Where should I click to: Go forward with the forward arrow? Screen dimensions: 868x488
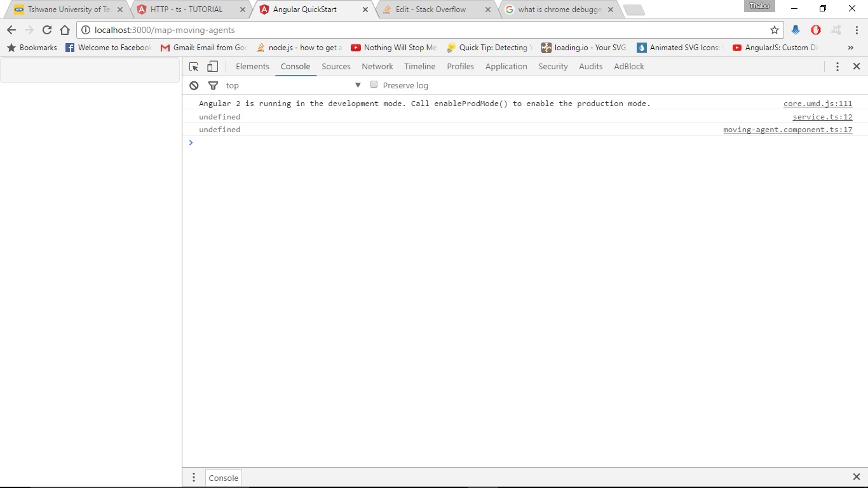29,30
